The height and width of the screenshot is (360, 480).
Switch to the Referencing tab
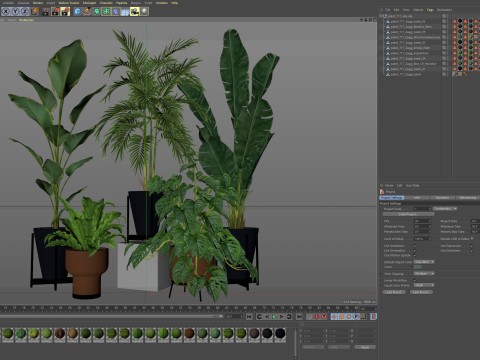click(x=467, y=198)
